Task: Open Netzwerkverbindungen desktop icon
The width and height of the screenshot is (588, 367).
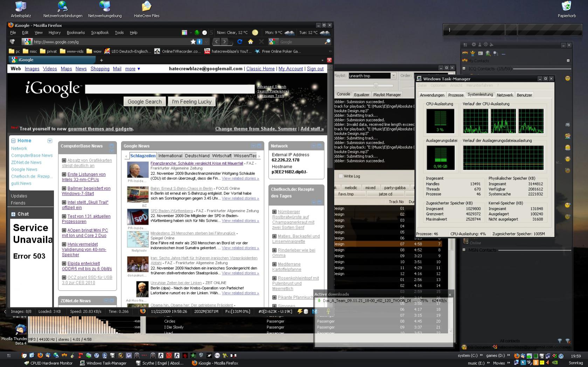Action: coord(63,9)
